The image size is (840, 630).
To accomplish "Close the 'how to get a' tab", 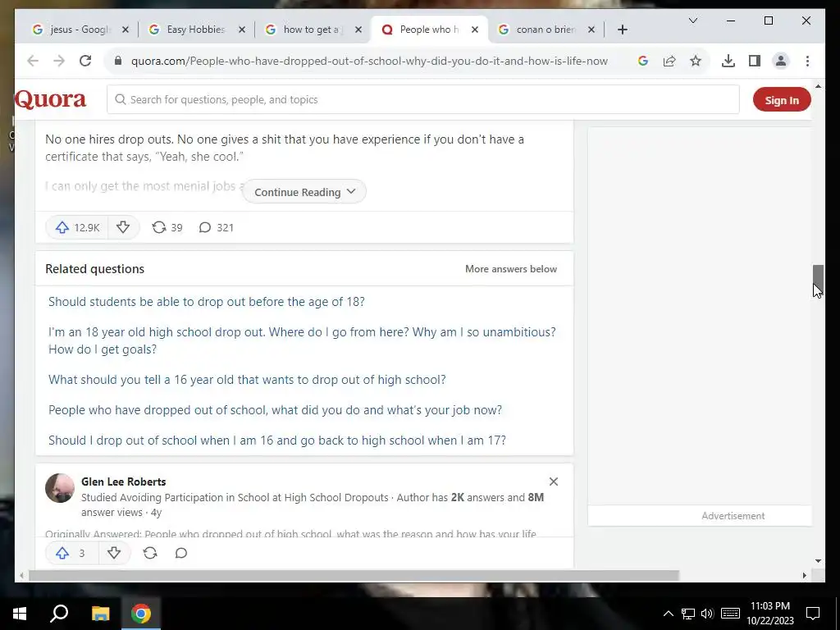I will (358, 30).
